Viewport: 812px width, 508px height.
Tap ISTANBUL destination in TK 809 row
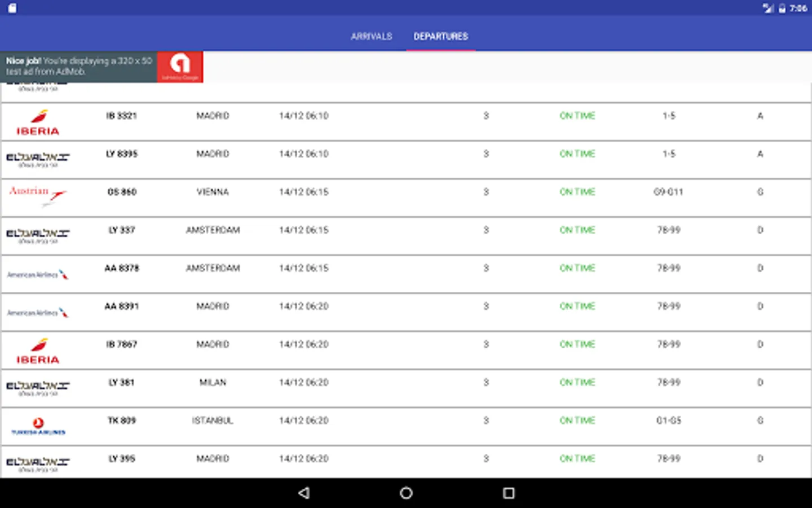coord(213,421)
